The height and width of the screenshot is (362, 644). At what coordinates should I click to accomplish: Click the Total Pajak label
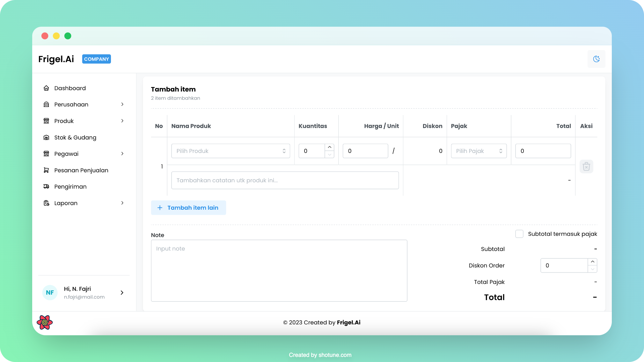[489, 282]
